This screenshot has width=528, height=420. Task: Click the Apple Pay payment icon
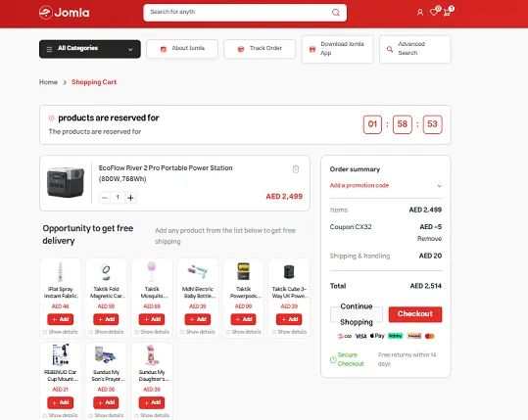(x=377, y=336)
